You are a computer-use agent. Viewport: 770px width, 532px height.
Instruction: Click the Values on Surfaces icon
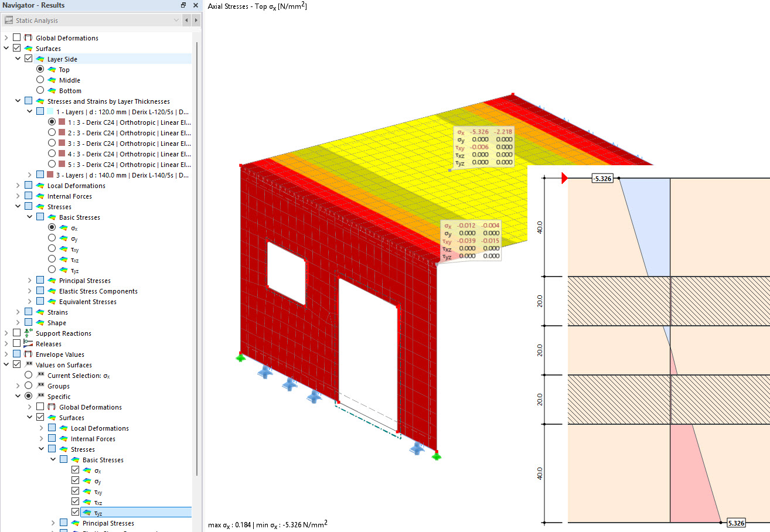[x=28, y=365]
